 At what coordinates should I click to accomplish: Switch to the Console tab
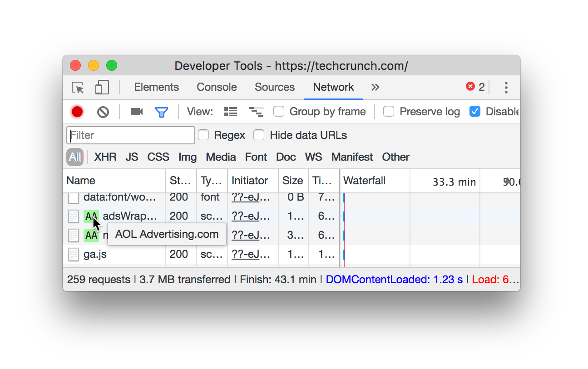tap(217, 87)
